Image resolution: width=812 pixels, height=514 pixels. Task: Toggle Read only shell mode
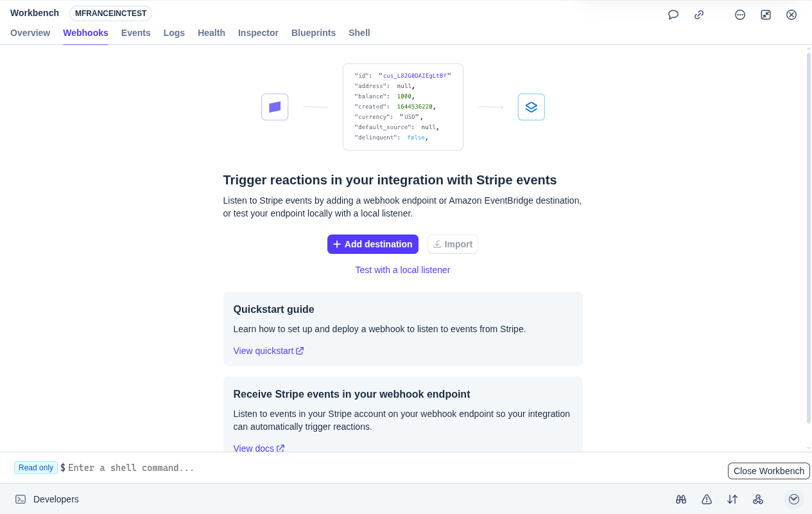[35, 467]
